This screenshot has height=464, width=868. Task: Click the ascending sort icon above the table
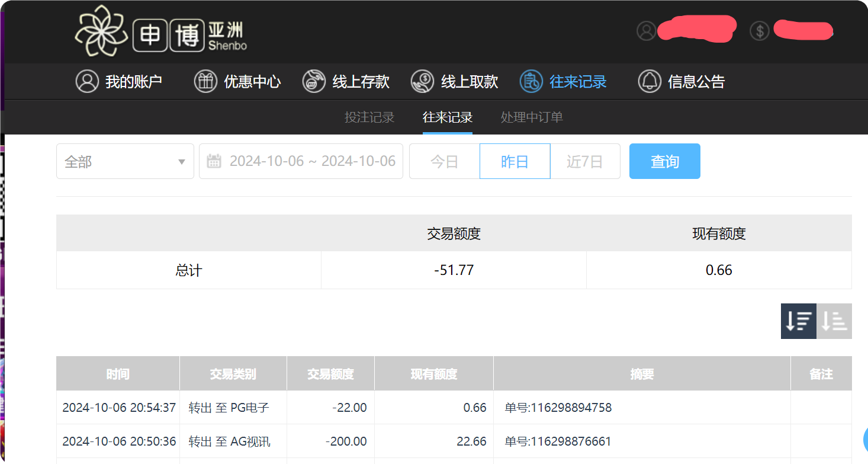click(835, 321)
